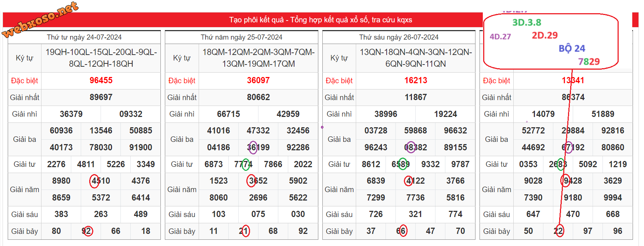The width and height of the screenshot is (644, 246).
Task: Select sixth prize number 383
Action: 61,214
